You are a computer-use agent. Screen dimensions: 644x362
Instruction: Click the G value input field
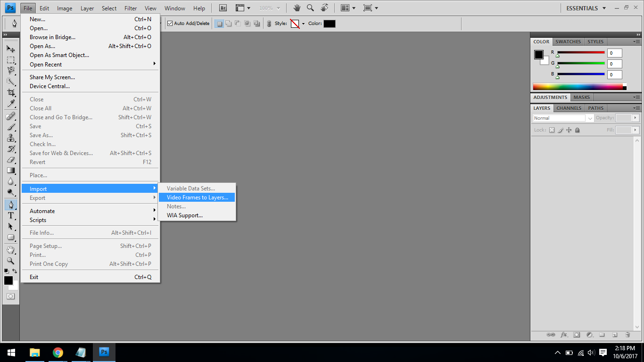615,64
